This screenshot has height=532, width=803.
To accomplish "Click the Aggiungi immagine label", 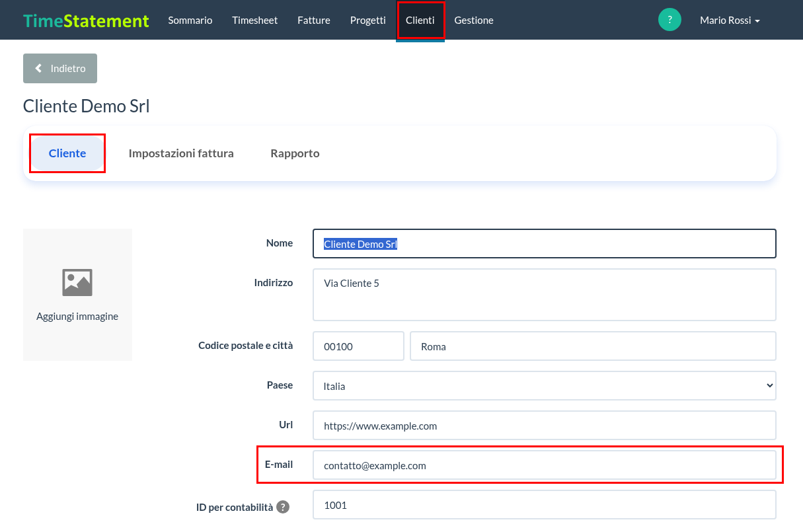I will (x=77, y=317).
